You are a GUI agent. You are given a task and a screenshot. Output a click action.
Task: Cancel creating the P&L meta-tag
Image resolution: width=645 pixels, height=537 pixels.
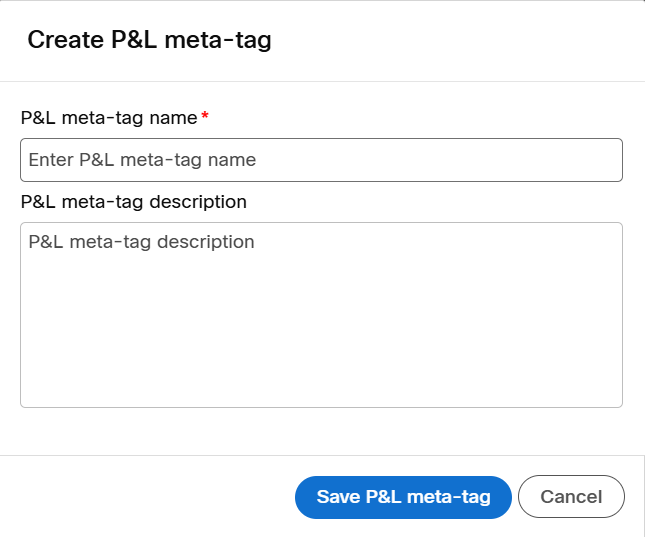(571, 497)
